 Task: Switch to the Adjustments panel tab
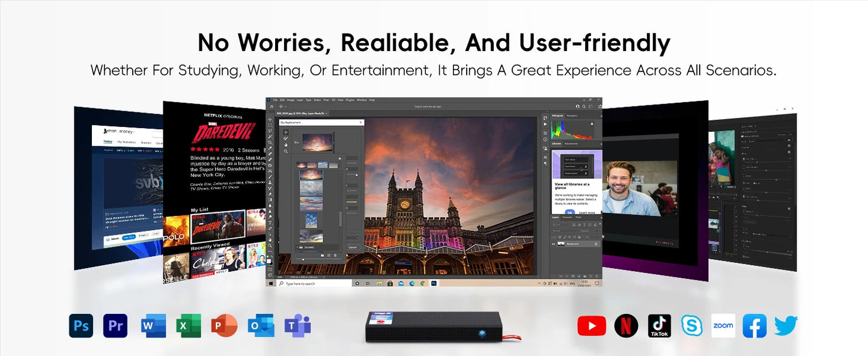[571, 144]
